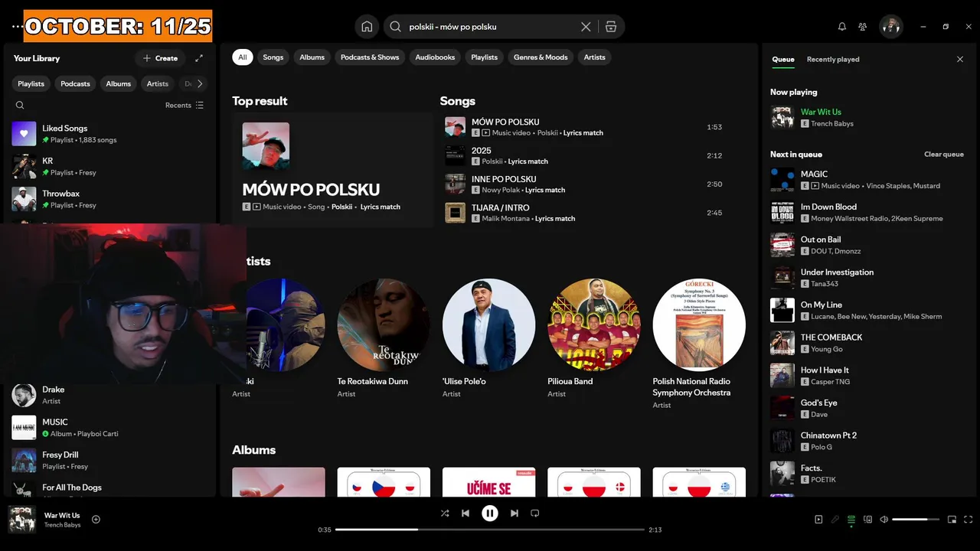This screenshot has height=551, width=980.
Task: Toggle repeat mode
Action: click(535, 514)
